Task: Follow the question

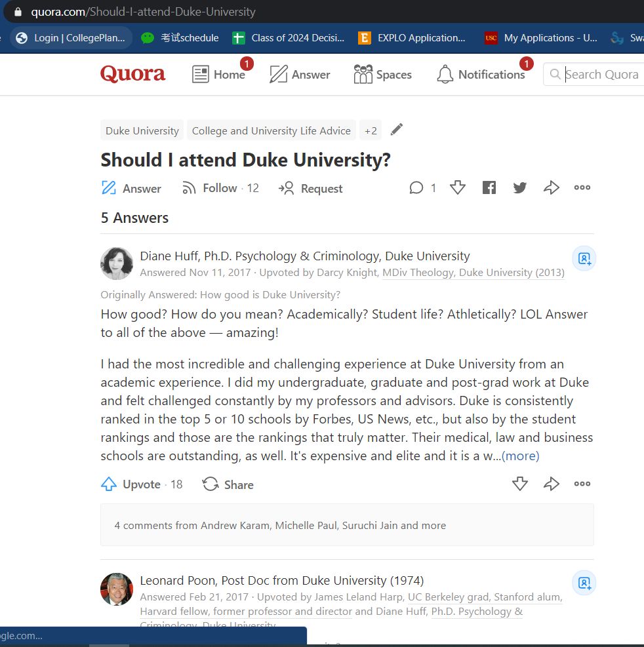Action: coord(220,188)
